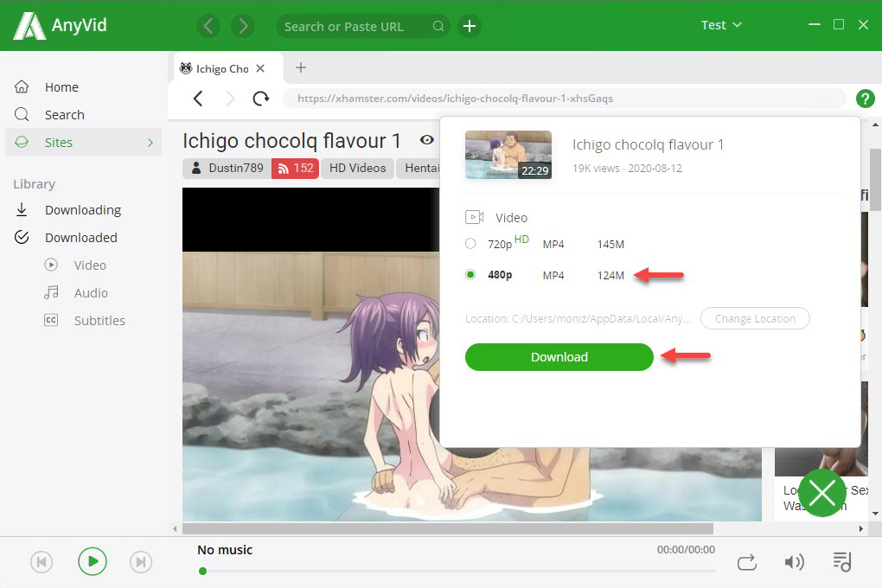Click the music progress slider handle
Screen dimensions: 882x588
[x=202, y=571]
